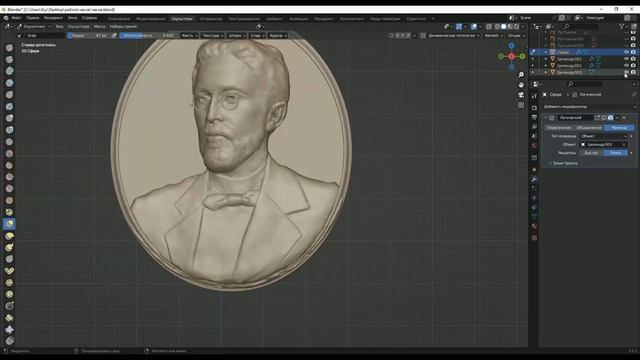Open the World properties tab icon
640x360 pixels.
tap(534, 146)
